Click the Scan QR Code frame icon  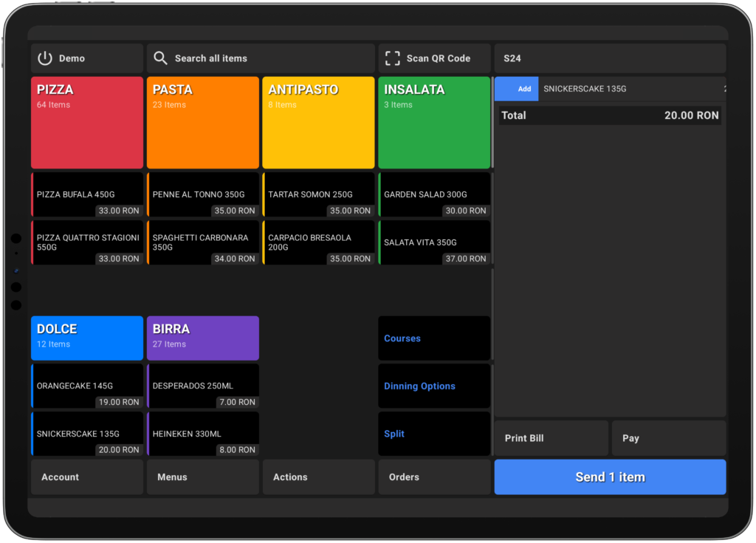(x=393, y=58)
